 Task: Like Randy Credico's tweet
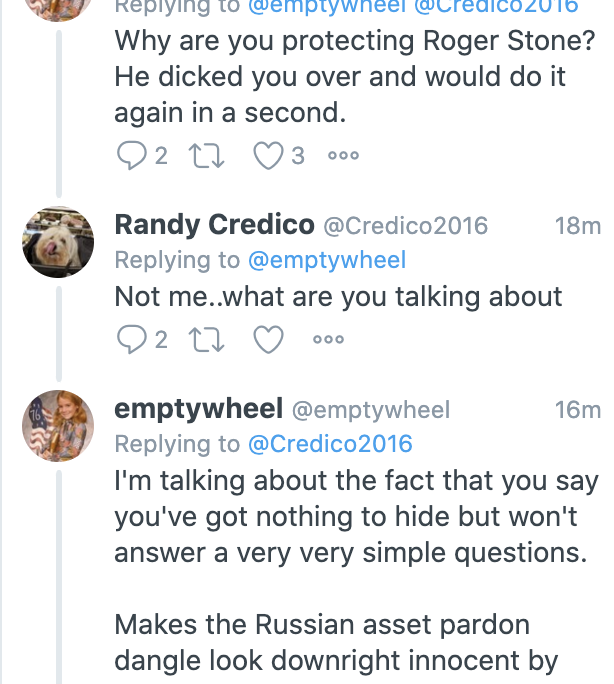(267, 340)
